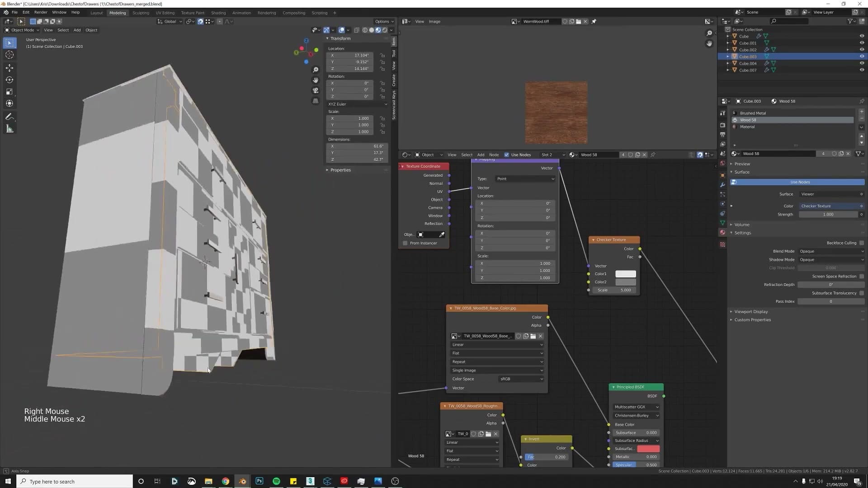Enable Screen Space Refraction checkbox
Screen dimensions: 868x488
click(x=862, y=276)
